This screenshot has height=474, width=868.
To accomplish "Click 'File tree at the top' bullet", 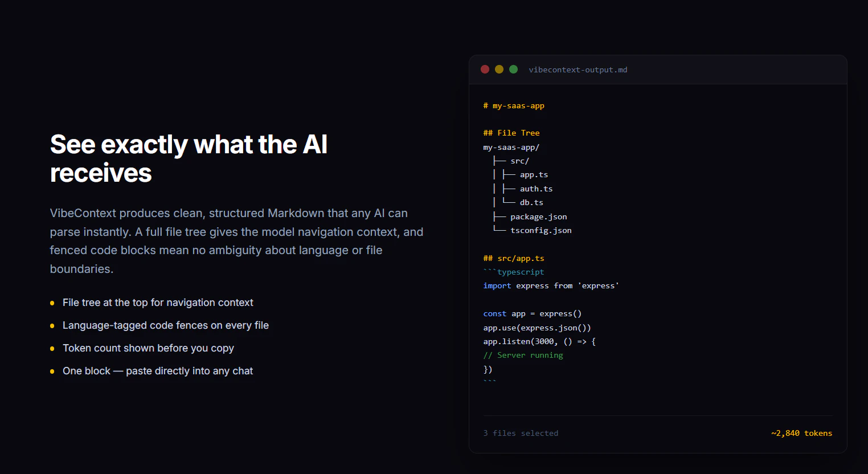I will point(158,303).
